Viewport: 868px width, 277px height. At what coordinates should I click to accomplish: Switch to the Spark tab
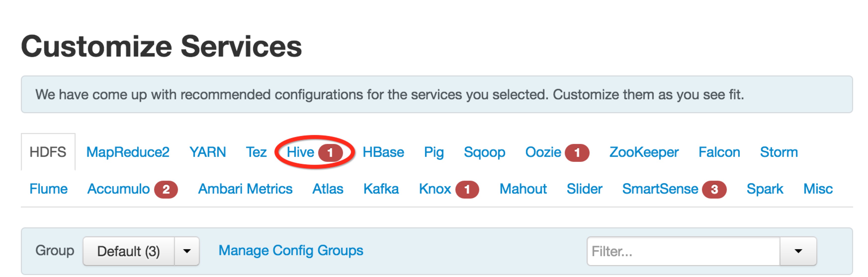[765, 189]
